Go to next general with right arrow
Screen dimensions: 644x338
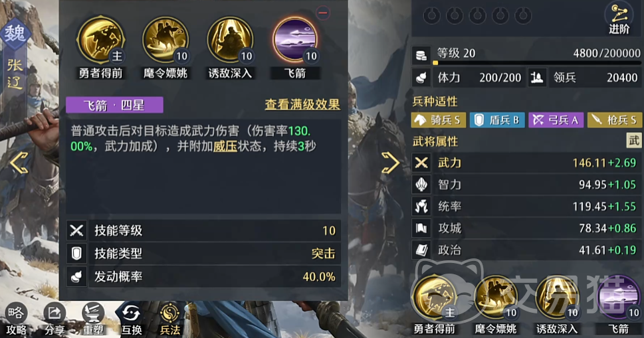click(390, 163)
